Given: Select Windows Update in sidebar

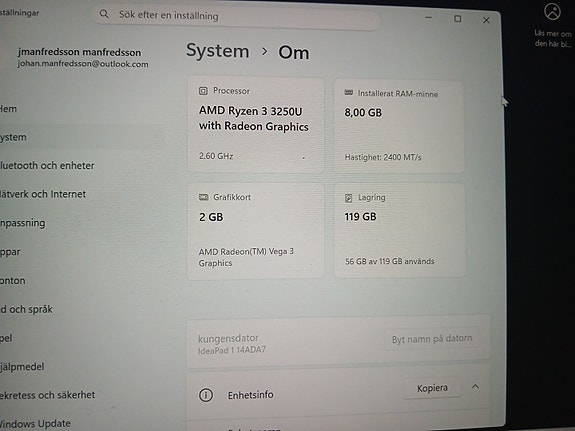Looking at the screenshot, I should 35,424.
